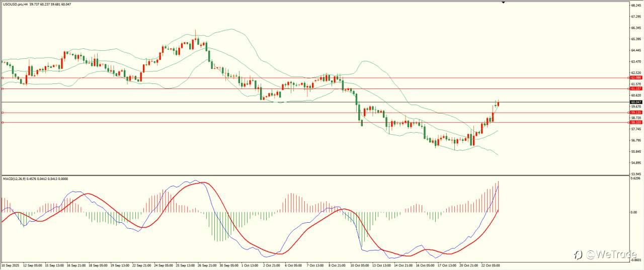Viewport: 644px width, 270px height.
Task: Click the 65.395 price scale label
Action: coord(636,39)
